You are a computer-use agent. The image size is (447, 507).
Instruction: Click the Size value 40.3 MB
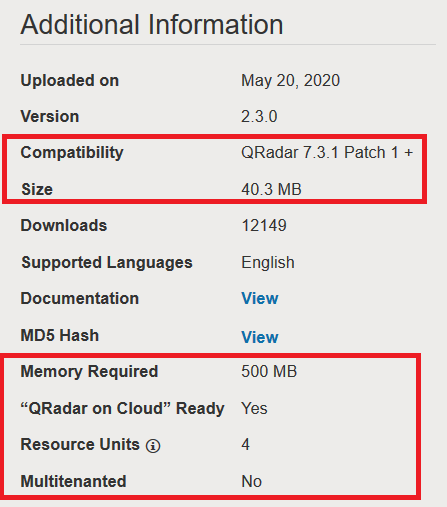click(271, 189)
